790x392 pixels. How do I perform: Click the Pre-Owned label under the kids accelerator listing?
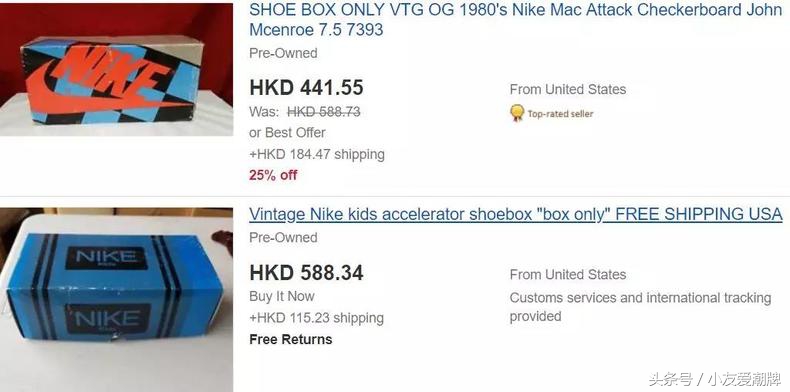point(283,238)
